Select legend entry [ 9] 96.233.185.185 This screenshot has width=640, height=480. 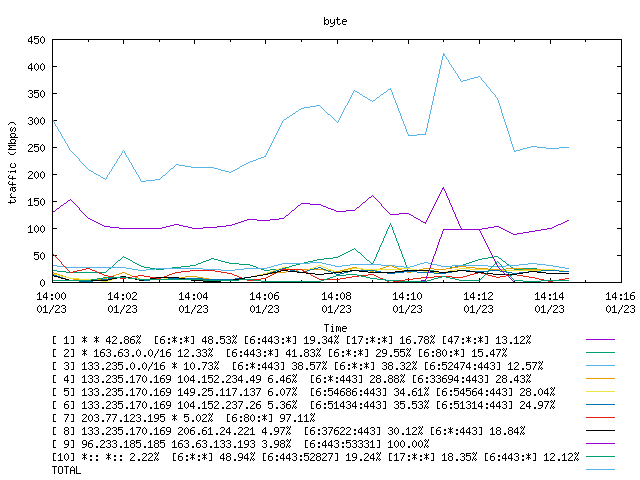click(x=240, y=444)
